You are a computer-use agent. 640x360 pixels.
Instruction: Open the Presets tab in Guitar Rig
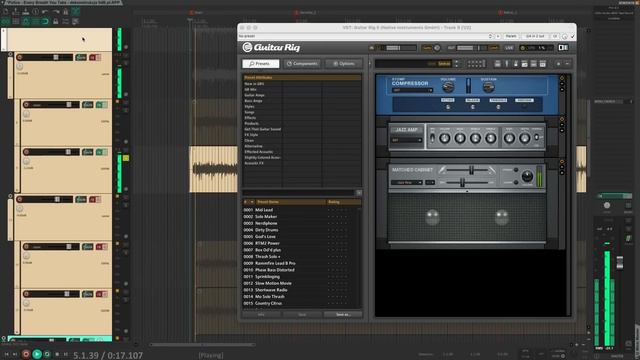click(260, 64)
